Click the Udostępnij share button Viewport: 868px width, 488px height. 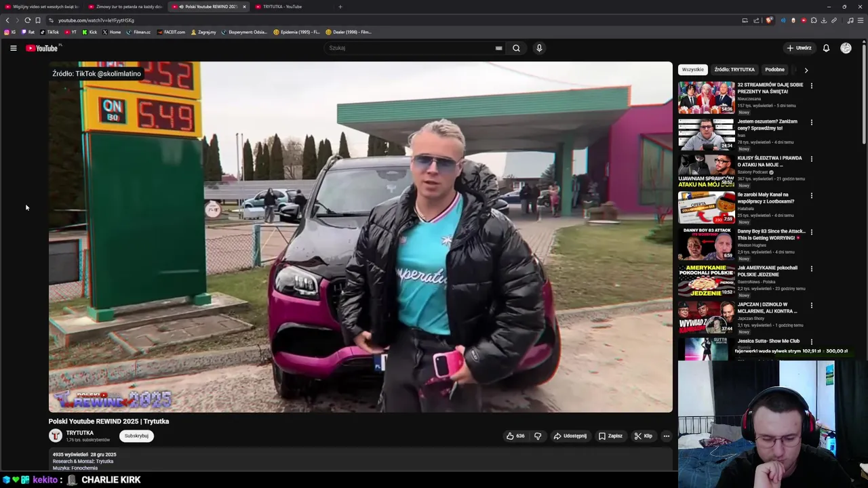(x=570, y=436)
